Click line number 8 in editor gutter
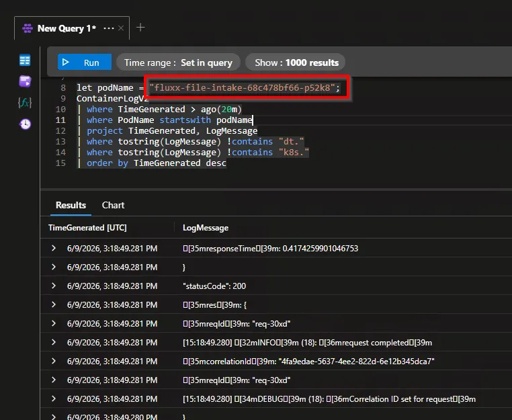Screen dimensions: 512x420 pos(63,87)
